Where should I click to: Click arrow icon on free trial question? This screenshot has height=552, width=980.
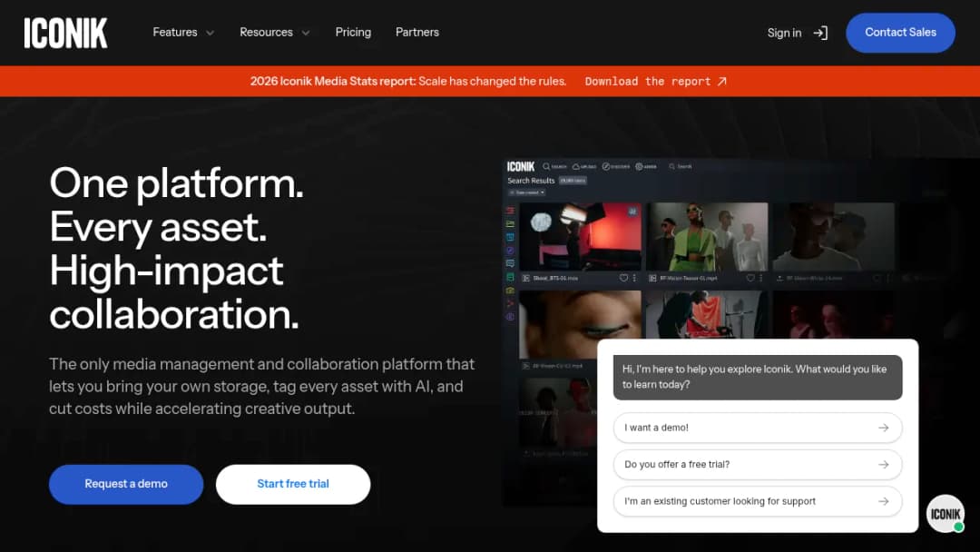pos(883,465)
